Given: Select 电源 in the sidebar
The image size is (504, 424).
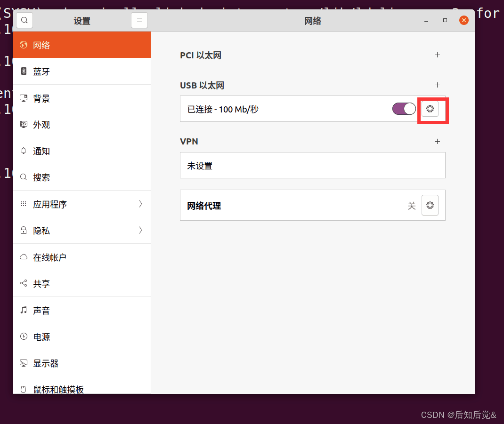Looking at the screenshot, I should click(41, 336).
